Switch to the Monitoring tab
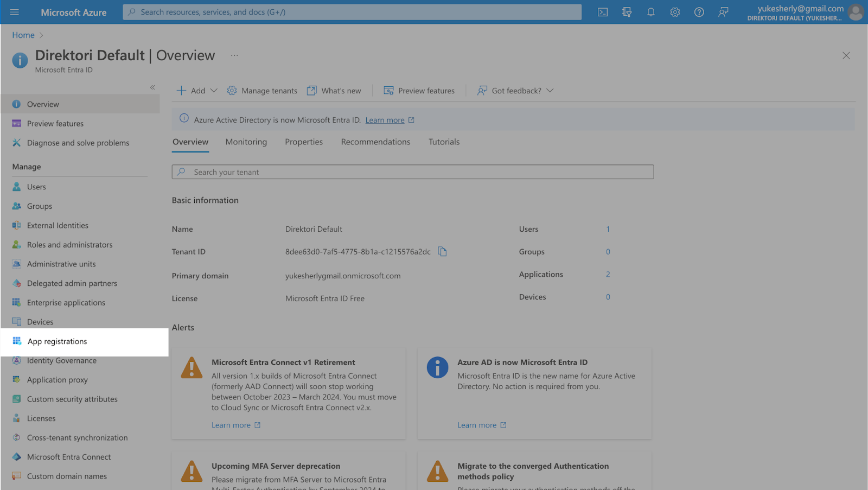The height and width of the screenshot is (490, 868). (x=246, y=142)
